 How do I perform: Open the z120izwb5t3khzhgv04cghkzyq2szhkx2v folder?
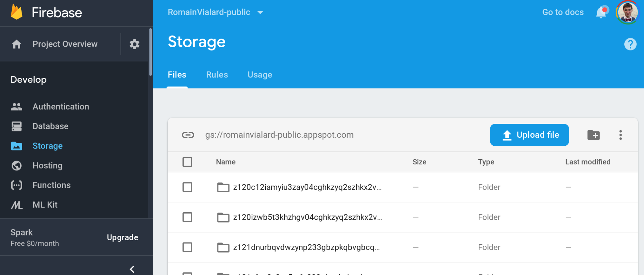[307, 217]
